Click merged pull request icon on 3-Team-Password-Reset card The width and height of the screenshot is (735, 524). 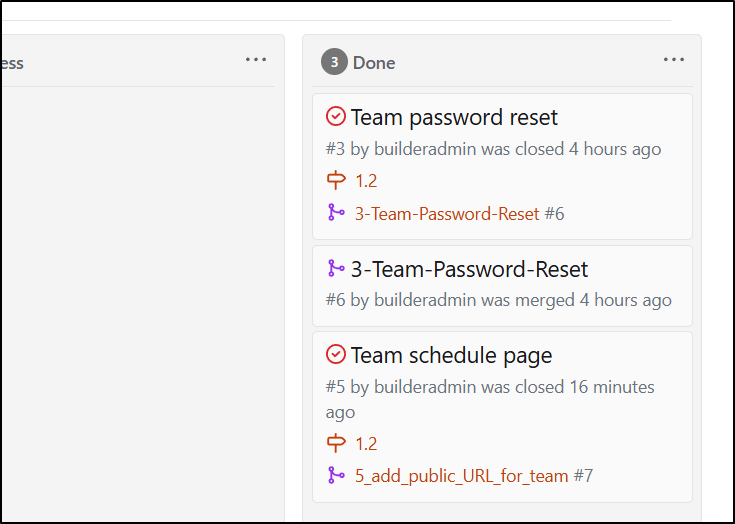tap(336, 268)
